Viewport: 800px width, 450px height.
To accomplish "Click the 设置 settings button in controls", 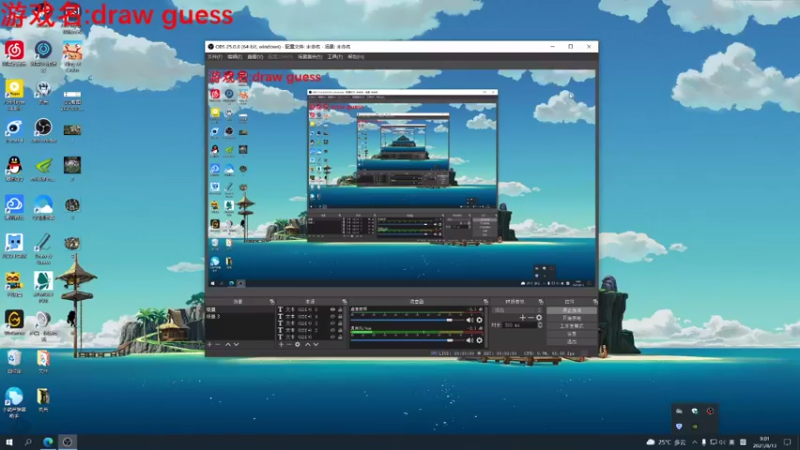I will [x=571, y=334].
